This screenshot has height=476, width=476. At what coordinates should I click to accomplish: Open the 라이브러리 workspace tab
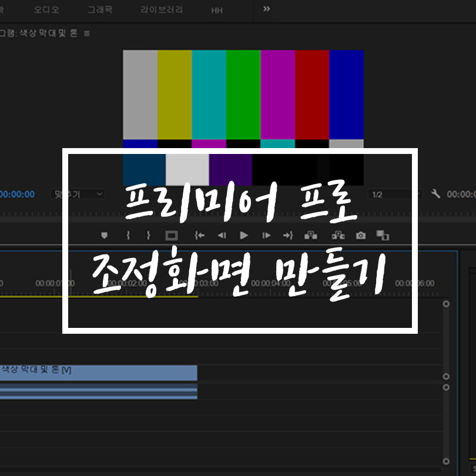[x=162, y=9]
